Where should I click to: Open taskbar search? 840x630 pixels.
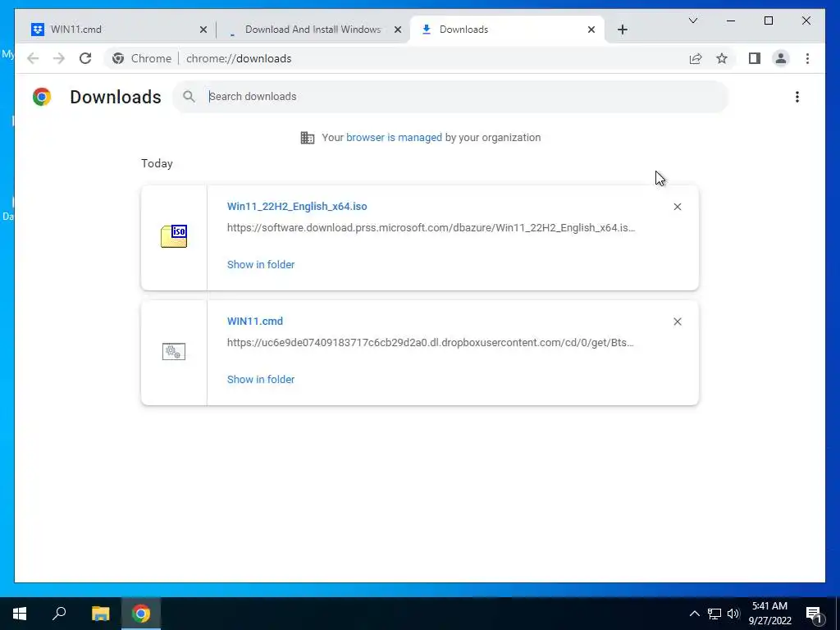click(59, 614)
